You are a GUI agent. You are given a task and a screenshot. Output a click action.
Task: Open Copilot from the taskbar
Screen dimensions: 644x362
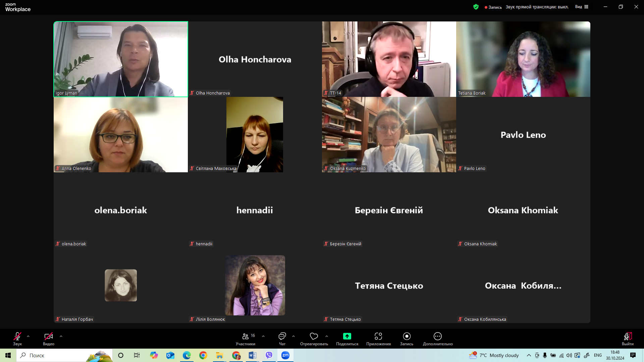154,355
